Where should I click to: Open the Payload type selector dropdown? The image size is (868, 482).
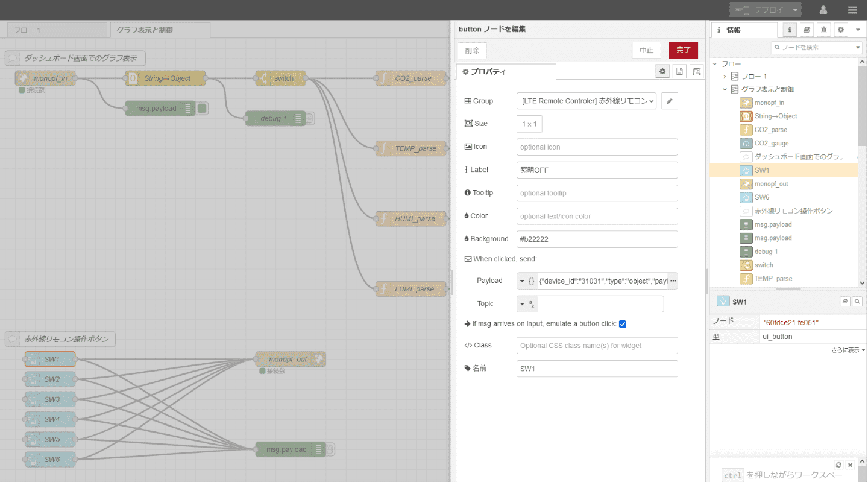[x=527, y=281]
